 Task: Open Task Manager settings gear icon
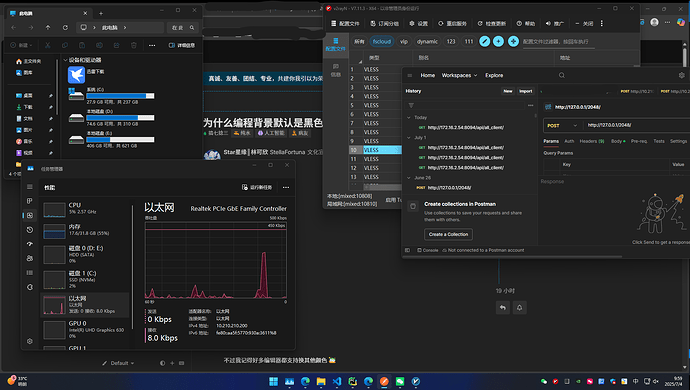29,341
